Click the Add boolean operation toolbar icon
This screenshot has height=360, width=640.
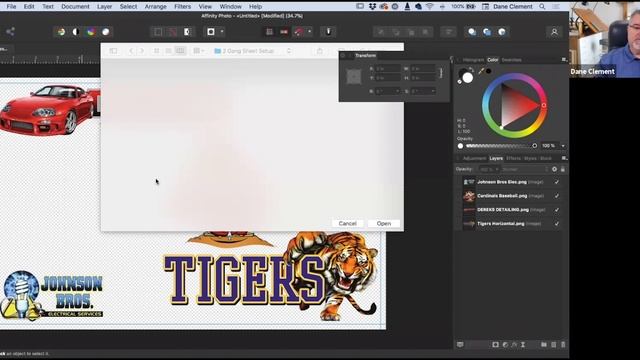point(472,32)
